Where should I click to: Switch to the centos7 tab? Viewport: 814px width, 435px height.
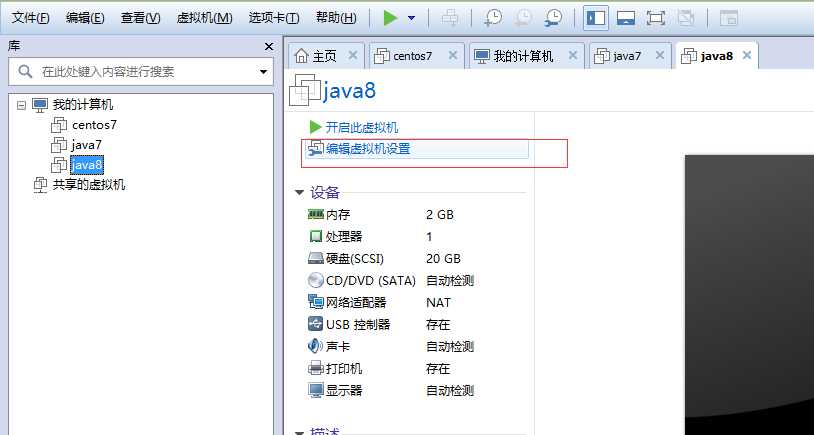[x=412, y=56]
